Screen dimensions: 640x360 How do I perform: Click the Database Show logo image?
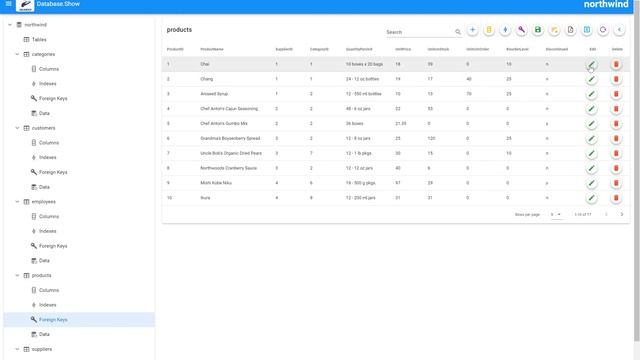point(25,5)
